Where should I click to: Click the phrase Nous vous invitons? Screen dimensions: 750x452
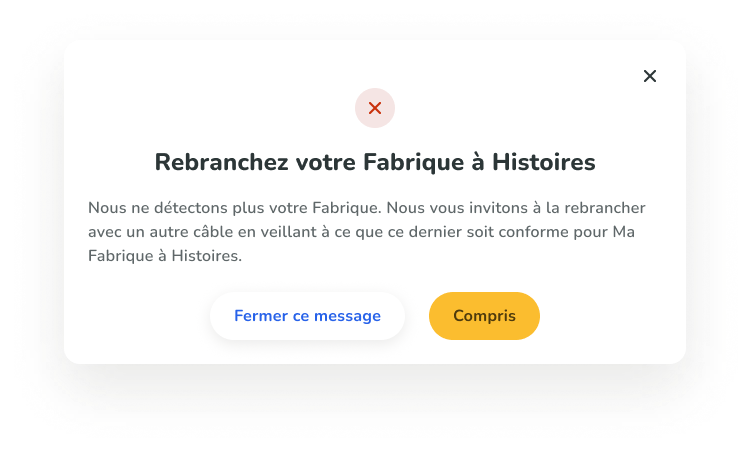[457, 208]
